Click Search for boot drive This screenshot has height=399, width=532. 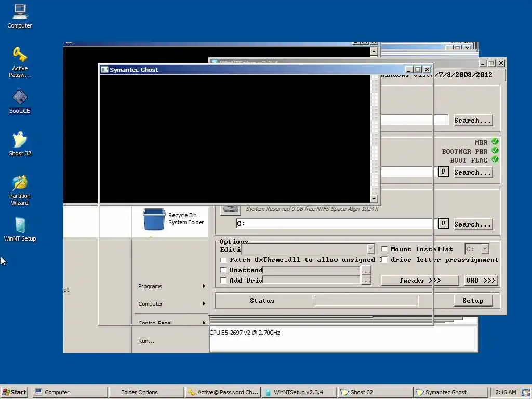[x=473, y=172]
